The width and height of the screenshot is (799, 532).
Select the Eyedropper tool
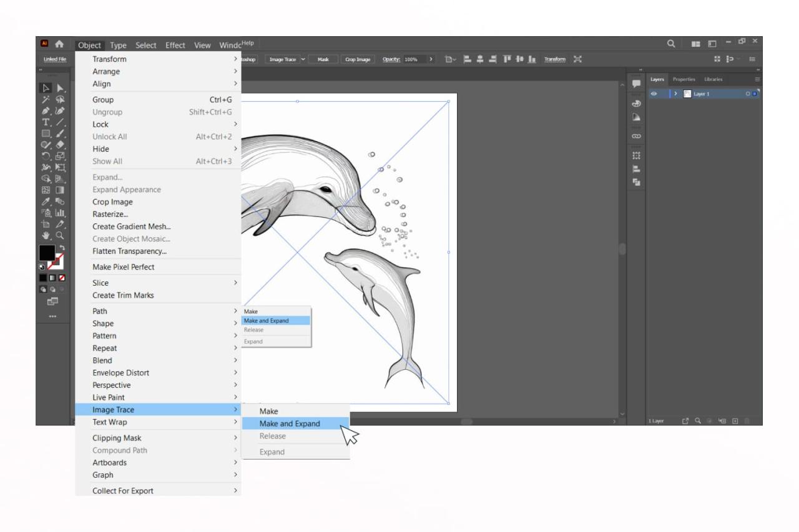pos(46,201)
